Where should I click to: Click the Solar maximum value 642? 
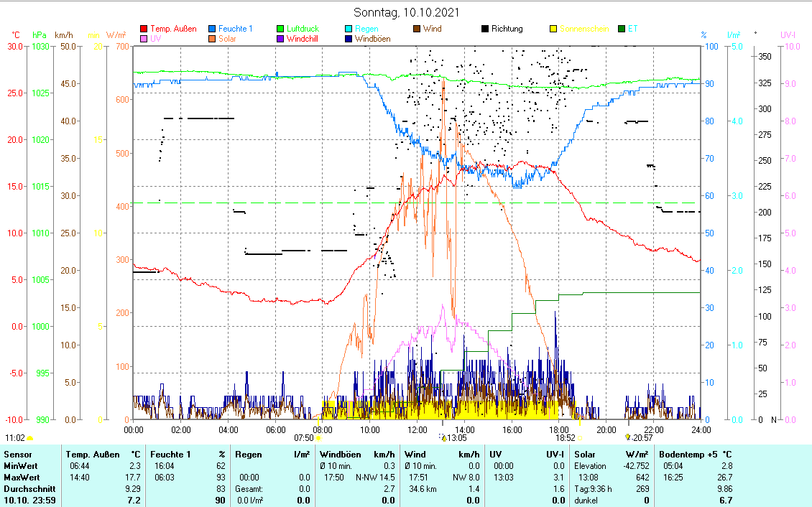coord(642,478)
